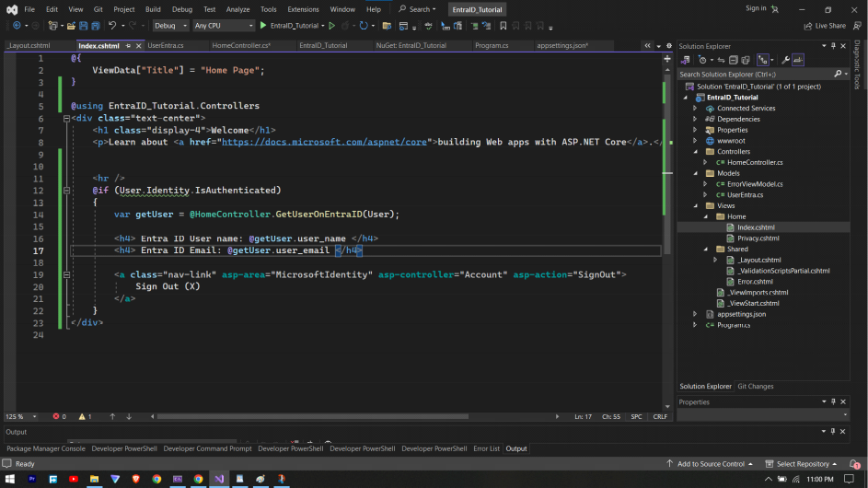Click Add to Source Control

(x=710, y=464)
